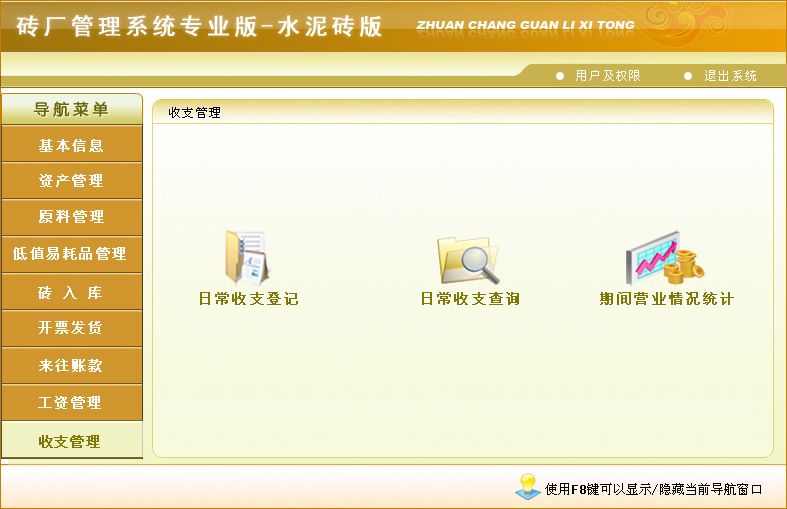The image size is (787, 509).
Task: Open 用户及权限 in the top bar
Action: coord(607,76)
